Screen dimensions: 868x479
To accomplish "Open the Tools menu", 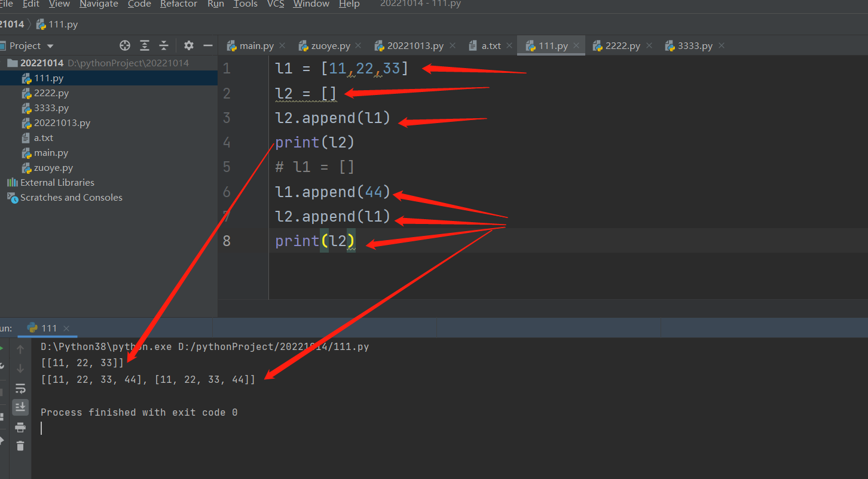I will click(245, 4).
